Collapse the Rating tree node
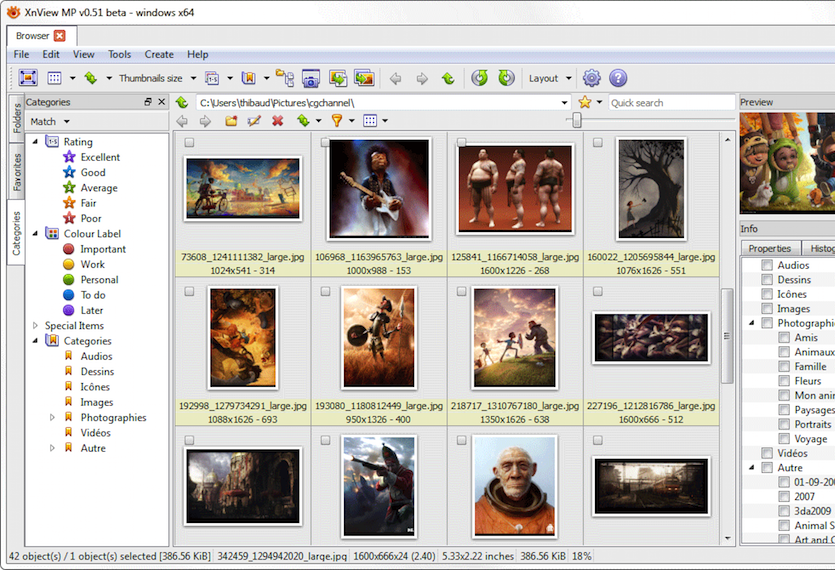The image size is (835, 570). tap(35, 142)
